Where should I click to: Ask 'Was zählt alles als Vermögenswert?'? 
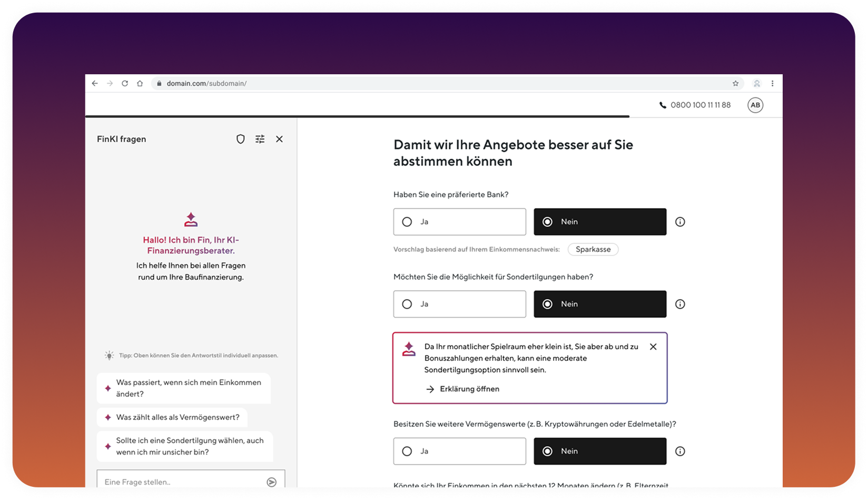click(172, 417)
